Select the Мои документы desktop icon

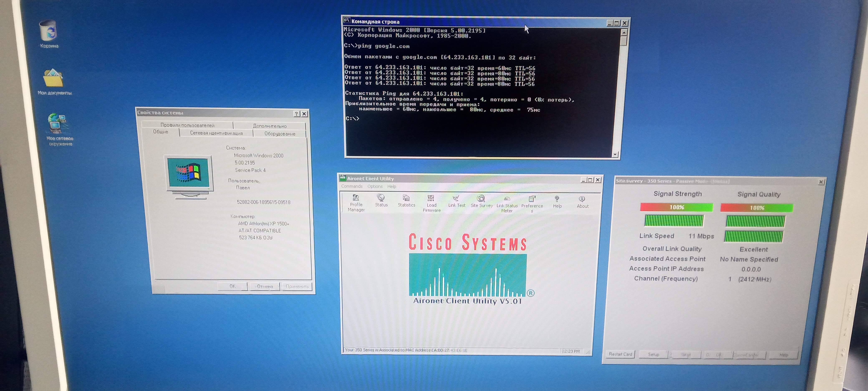pos(54,82)
